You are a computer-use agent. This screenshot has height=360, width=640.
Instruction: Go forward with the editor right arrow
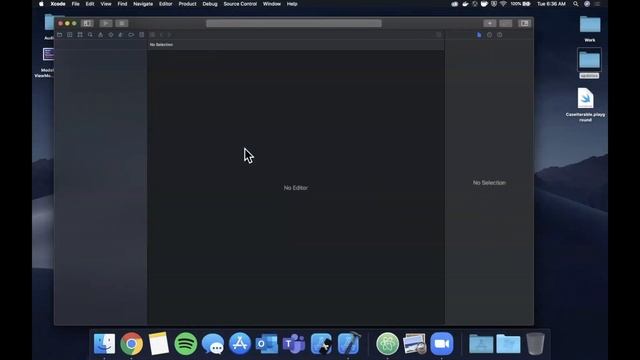(x=169, y=35)
